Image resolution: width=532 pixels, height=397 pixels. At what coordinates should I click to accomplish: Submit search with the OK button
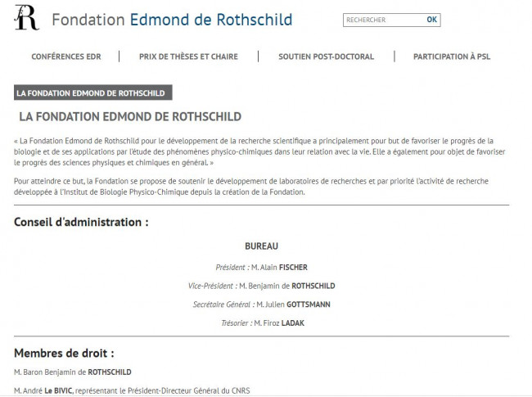(431, 20)
